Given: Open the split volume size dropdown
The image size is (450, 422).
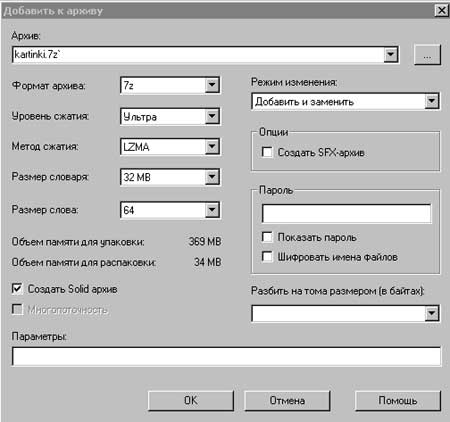Looking at the screenshot, I should pyautogui.click(x=432, y=313).
